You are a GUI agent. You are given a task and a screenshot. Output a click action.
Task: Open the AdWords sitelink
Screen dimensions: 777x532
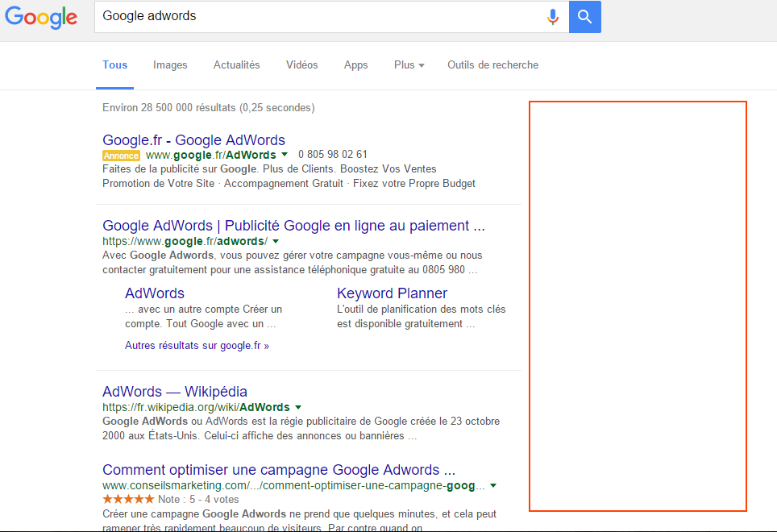[x=155, y=293]
